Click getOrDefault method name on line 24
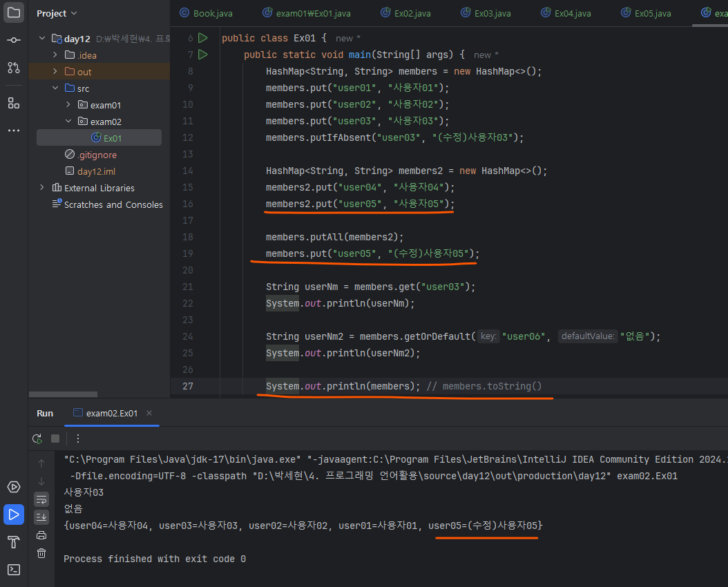The width and height of the screenshot is (728, 587). click(437, 336)
